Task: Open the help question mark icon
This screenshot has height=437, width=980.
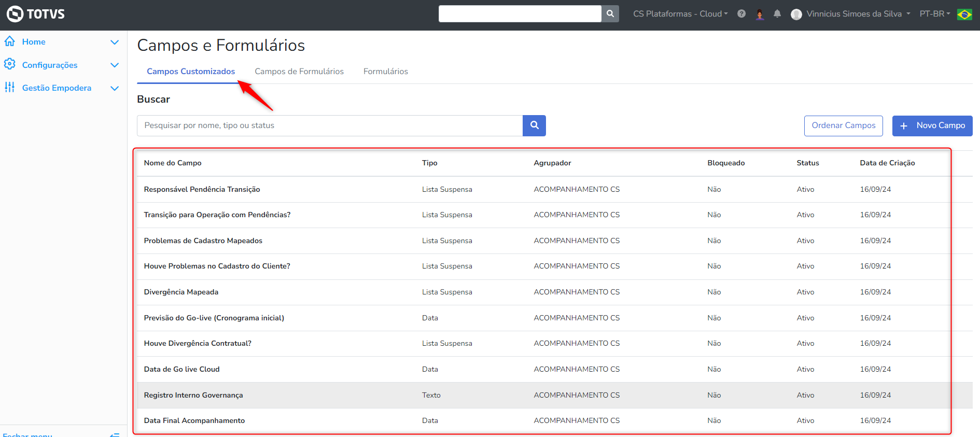Action: (x=741, y=14)
